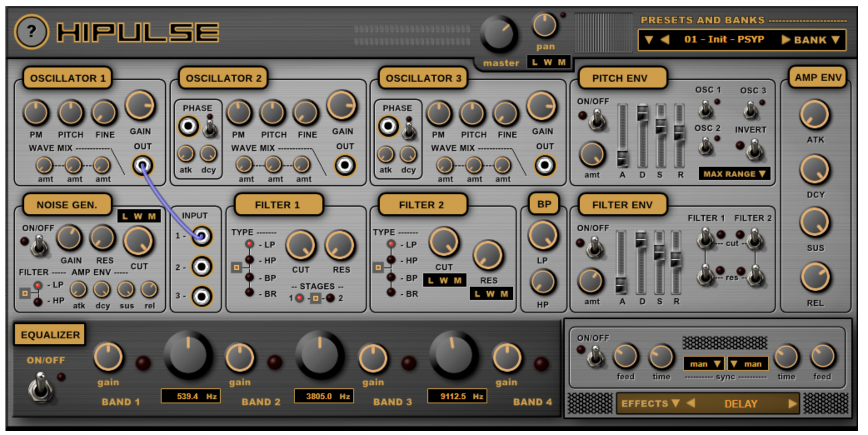
Task: Select previous preset with left arrow
Action: click(x=665, y=40)
